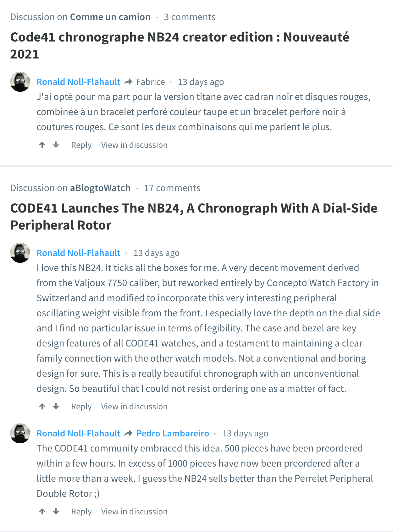This screenshot has height=532, width=393.
Task: Upvote the French comment replying to Fabrice
Action: point(42,145)
